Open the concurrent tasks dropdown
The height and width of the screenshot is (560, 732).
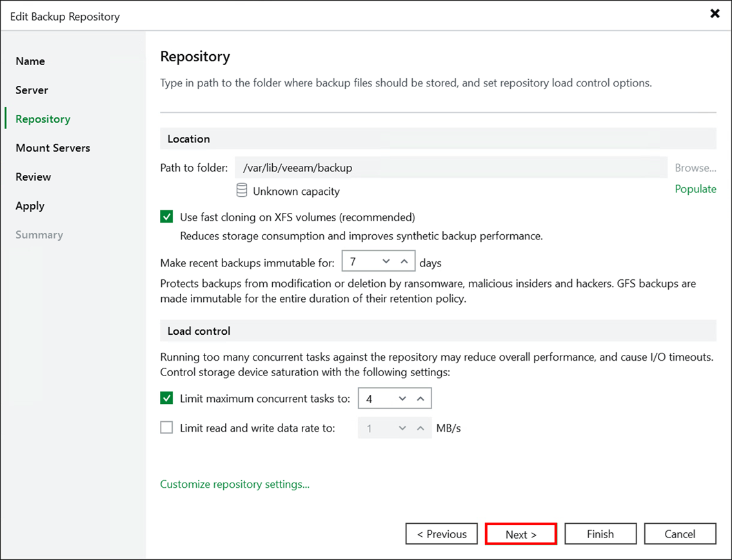(402, 398)
